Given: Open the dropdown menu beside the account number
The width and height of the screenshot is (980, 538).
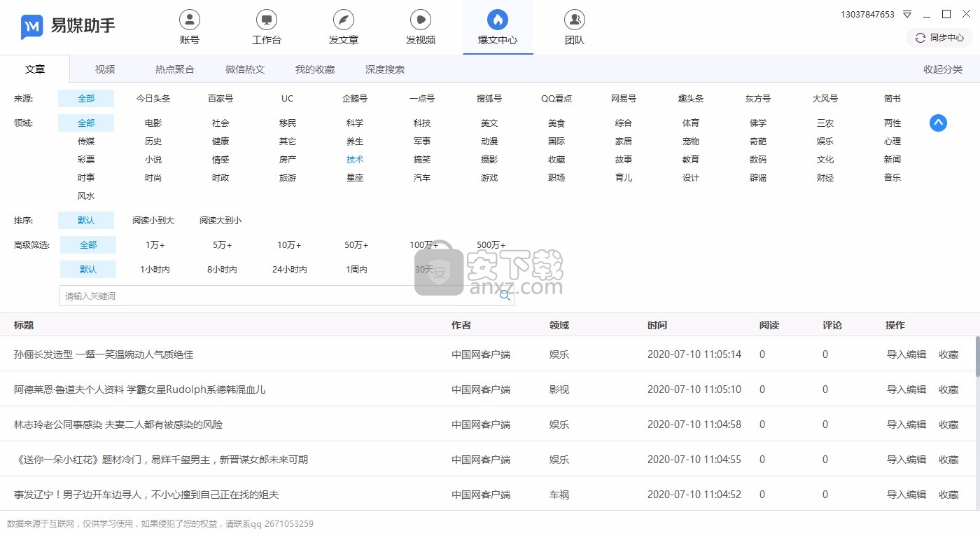Looking at the screenshot, I should click(907, 14).
